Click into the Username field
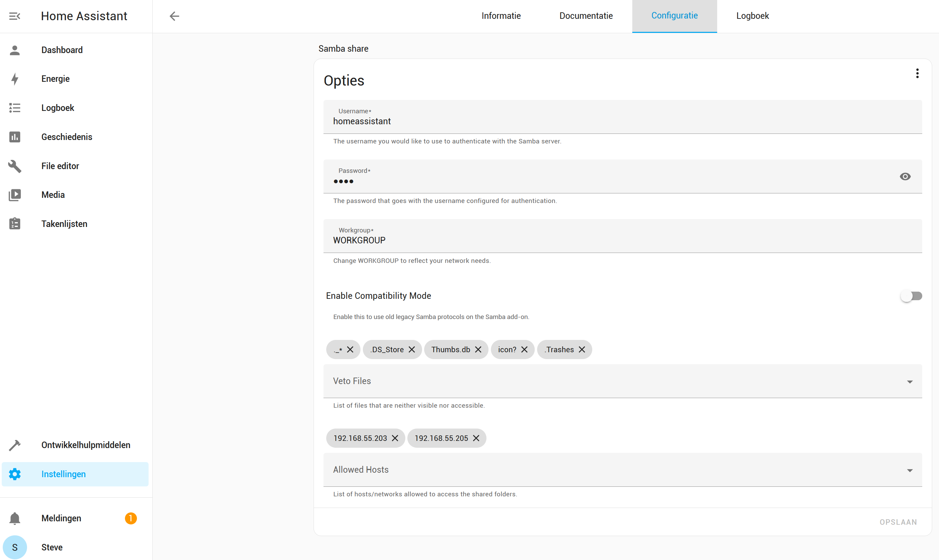The height and width of the screenshot is (560, 939). (623, 117)
